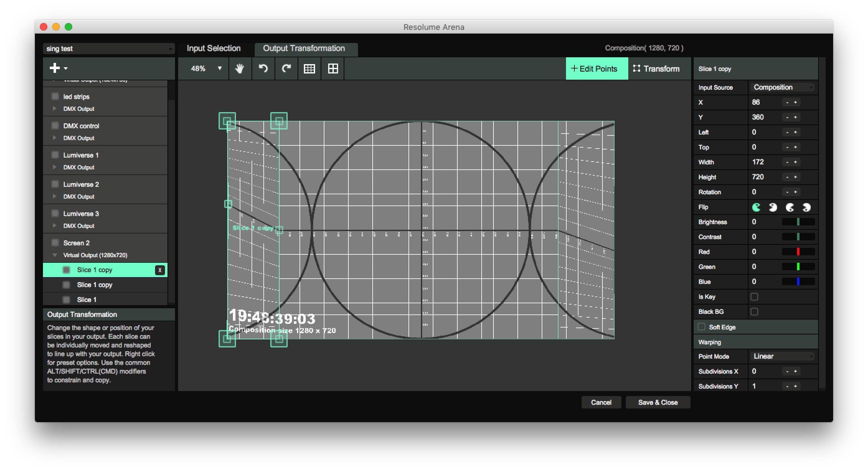
Task: Select the last Flip pacman icon
Action: [806, 207]
